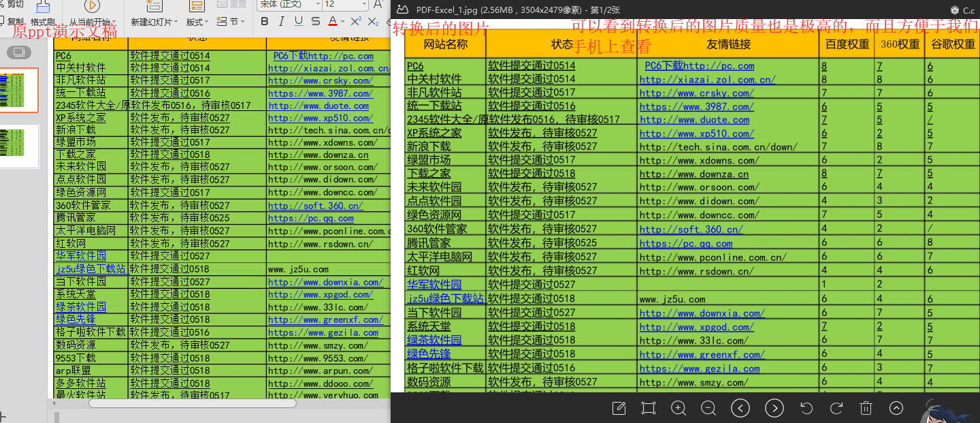Click 友情链接 header in image viewer

coord(728,44)
